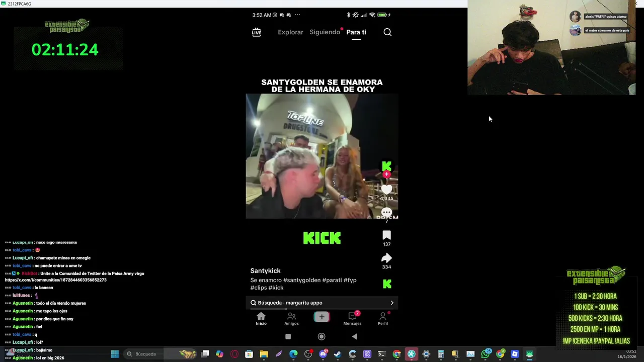Open the video comments bubble
Image resolution: width=644 pixels, height=362 pixels.
(x=386, y=213)
